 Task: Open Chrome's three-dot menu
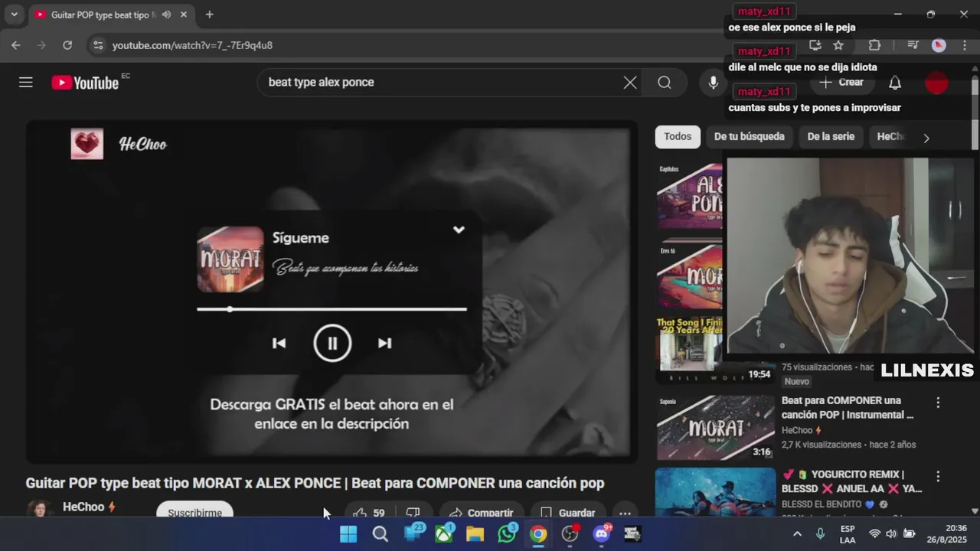point(965,45)
